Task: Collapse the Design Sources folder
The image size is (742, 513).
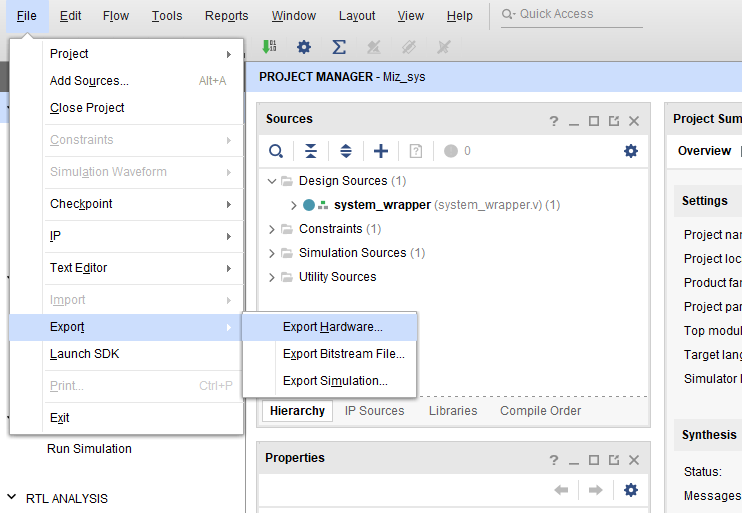Action: 272,181
